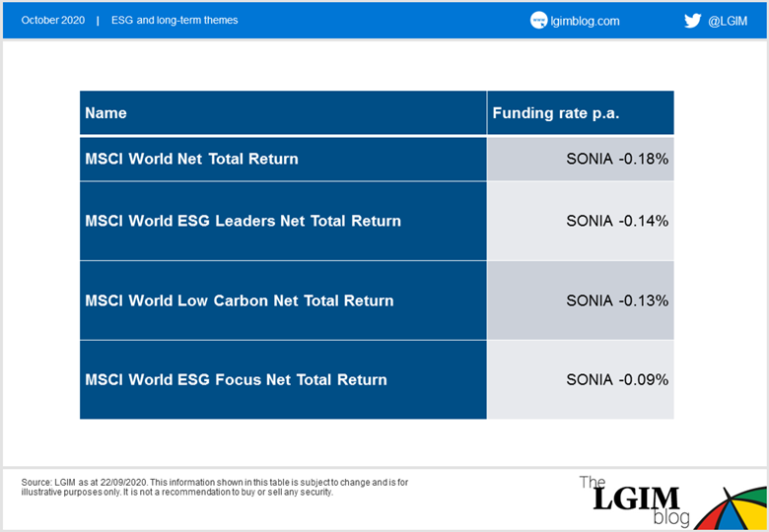Viewport: 769px width, 532px height.
Task: Click the umbrella graphic in the logo
Action: [731, 509]
